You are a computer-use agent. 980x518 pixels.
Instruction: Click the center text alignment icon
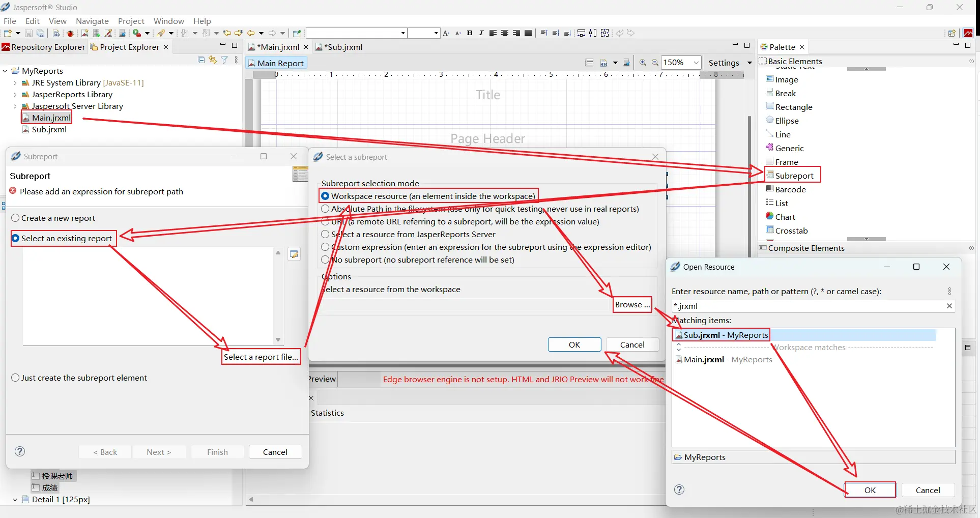(505, 33)
